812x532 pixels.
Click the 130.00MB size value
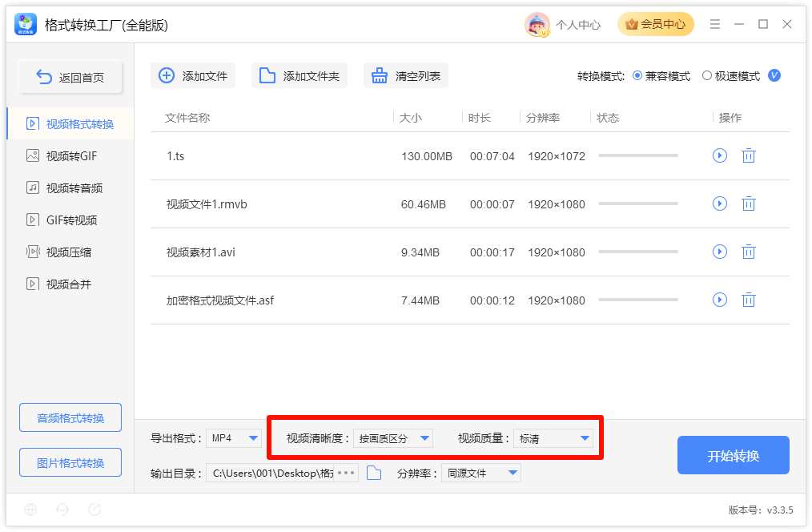427,156
